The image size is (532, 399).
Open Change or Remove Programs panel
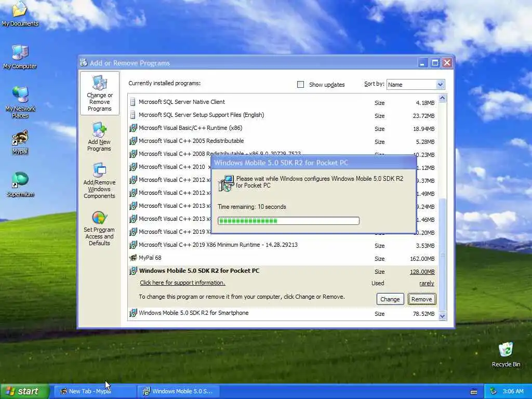[x=99, y=94]
